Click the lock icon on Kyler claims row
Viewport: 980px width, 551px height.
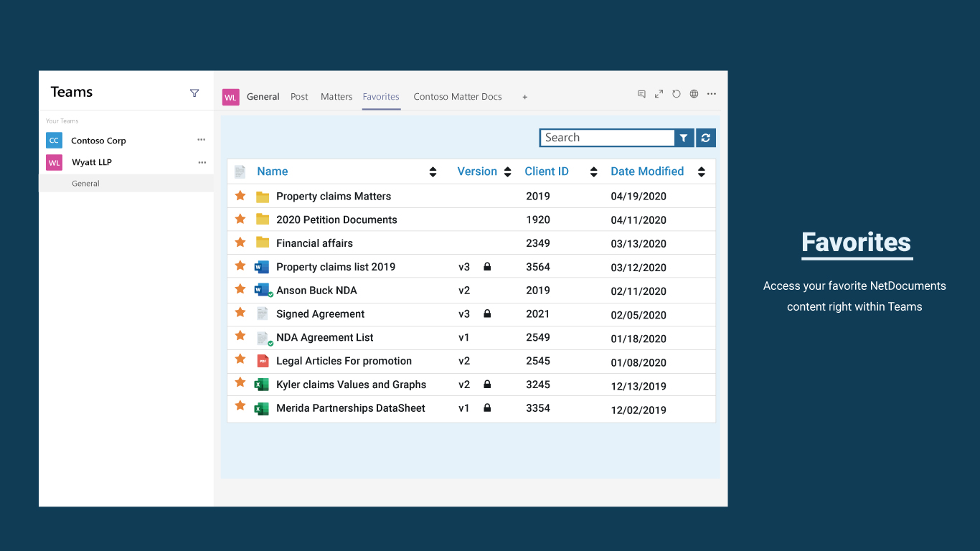click(x=487, y=385)
